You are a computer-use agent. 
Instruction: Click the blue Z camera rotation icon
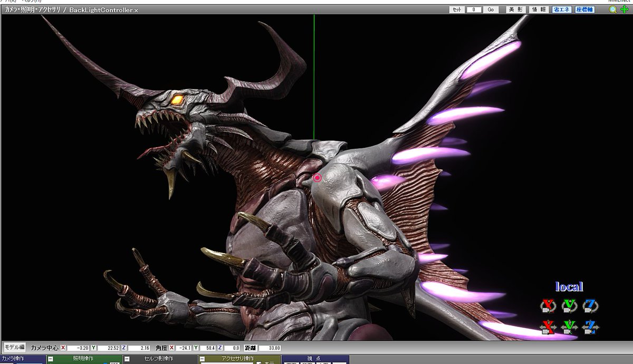click(x=590, y=305)
